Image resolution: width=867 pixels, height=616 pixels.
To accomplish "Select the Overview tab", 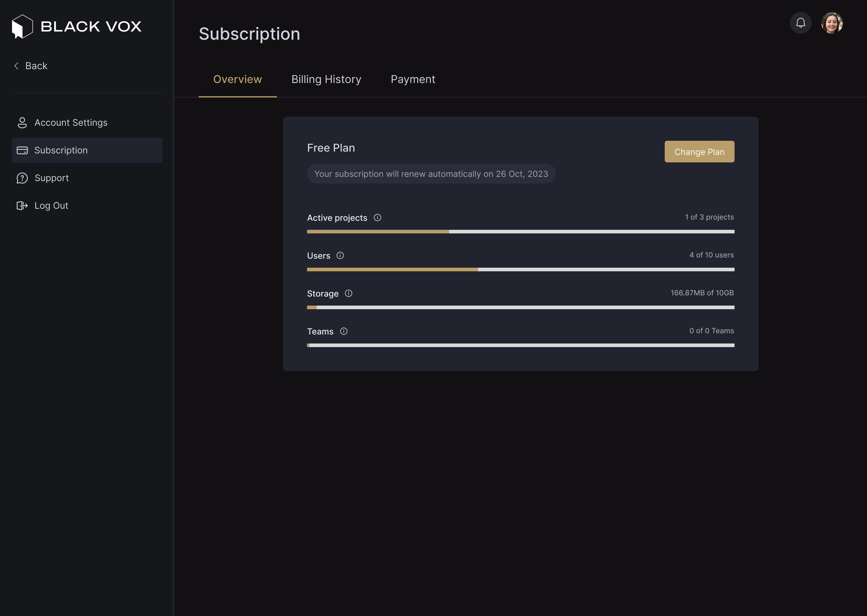I will click(x=237, y=79).
